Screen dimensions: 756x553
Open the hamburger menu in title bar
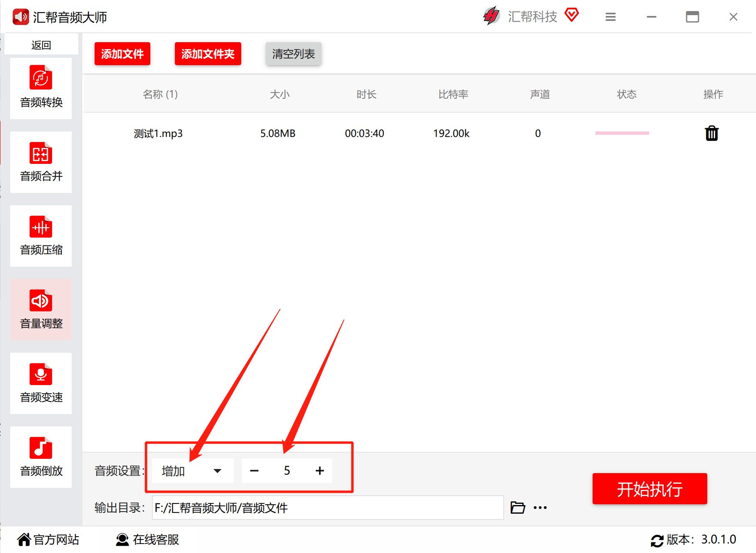611,17
